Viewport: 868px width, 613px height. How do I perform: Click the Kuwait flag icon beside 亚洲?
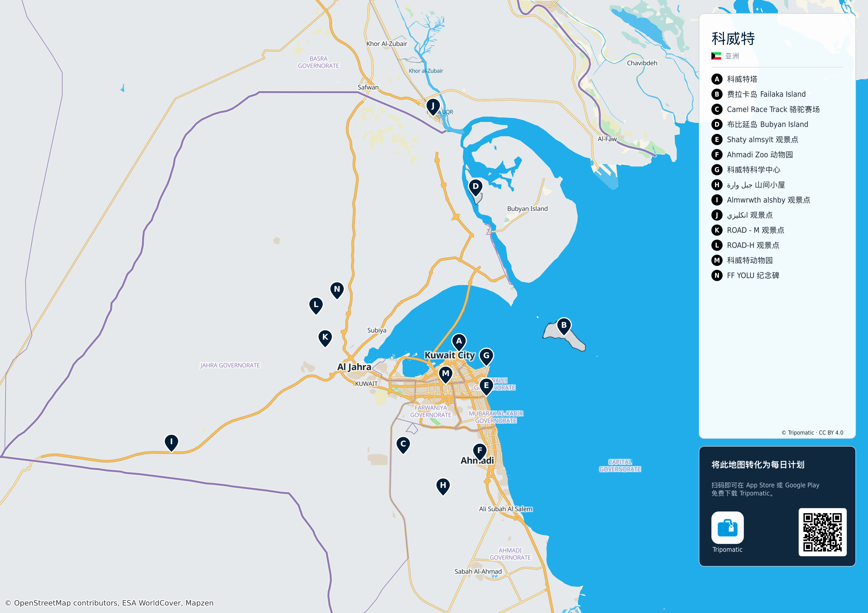point(716,56)
